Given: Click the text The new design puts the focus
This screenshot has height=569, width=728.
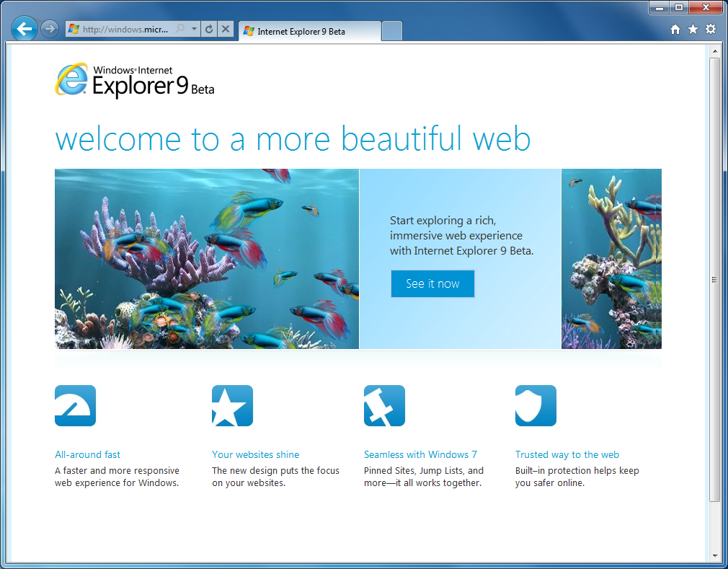Looking at the screenshot, I should 276,470.
